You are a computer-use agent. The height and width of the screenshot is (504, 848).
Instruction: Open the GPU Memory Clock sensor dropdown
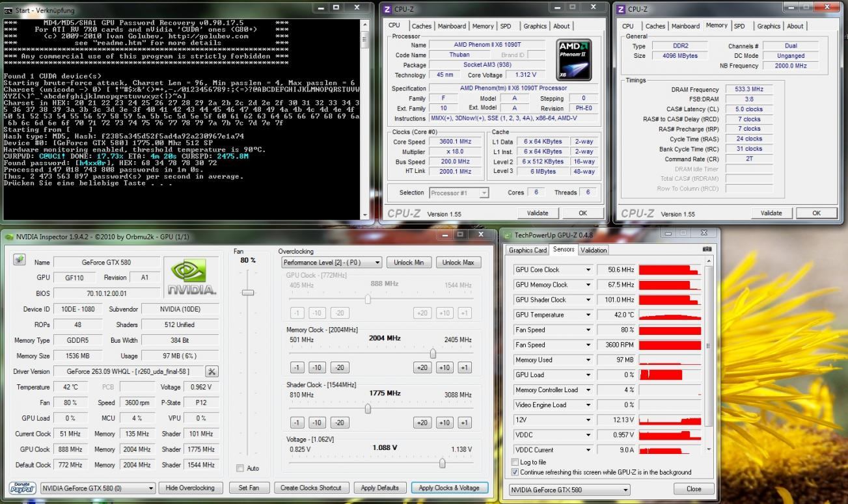tap(588, 285)
